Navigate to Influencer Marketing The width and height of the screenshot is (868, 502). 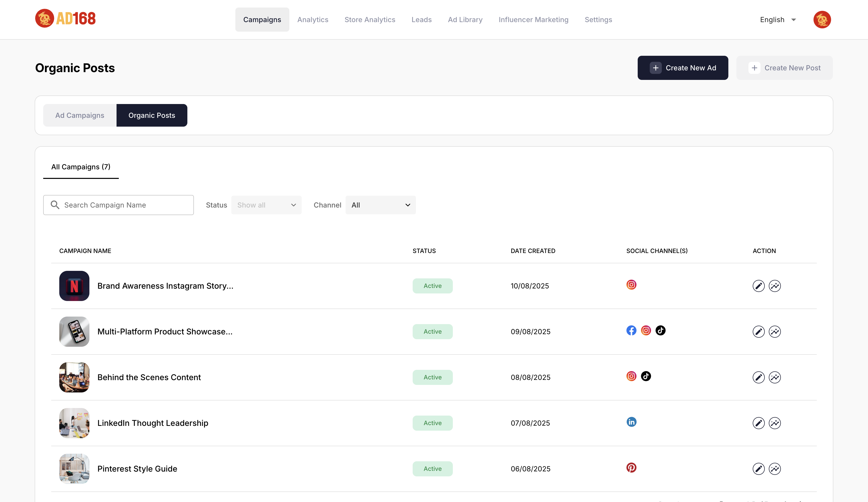pos(533,20)
